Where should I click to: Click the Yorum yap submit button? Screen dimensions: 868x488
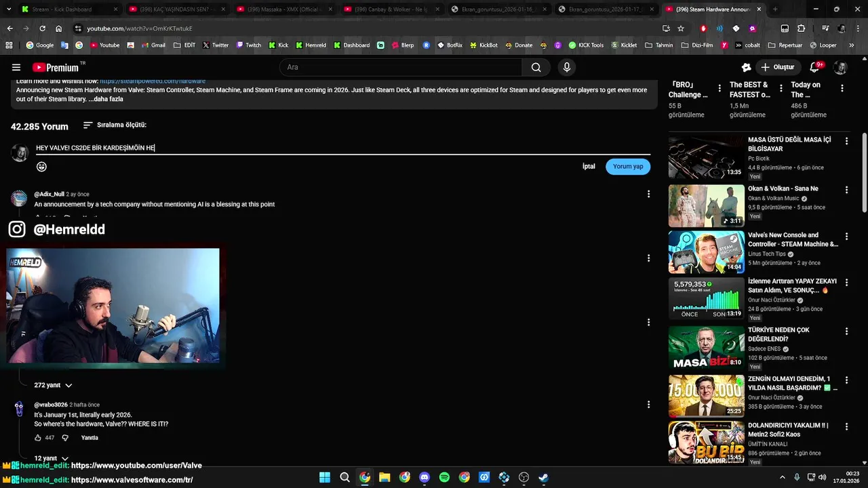(x=628, y=167)
